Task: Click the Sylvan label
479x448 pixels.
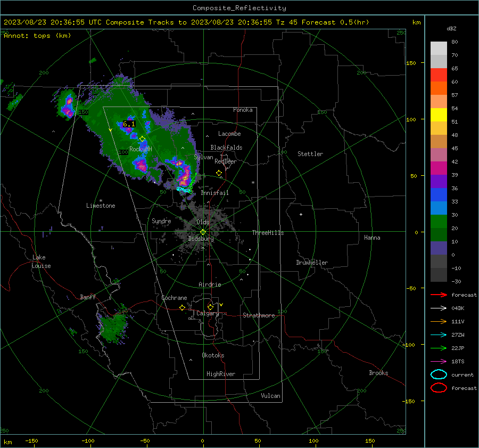Action: (203, 157)
